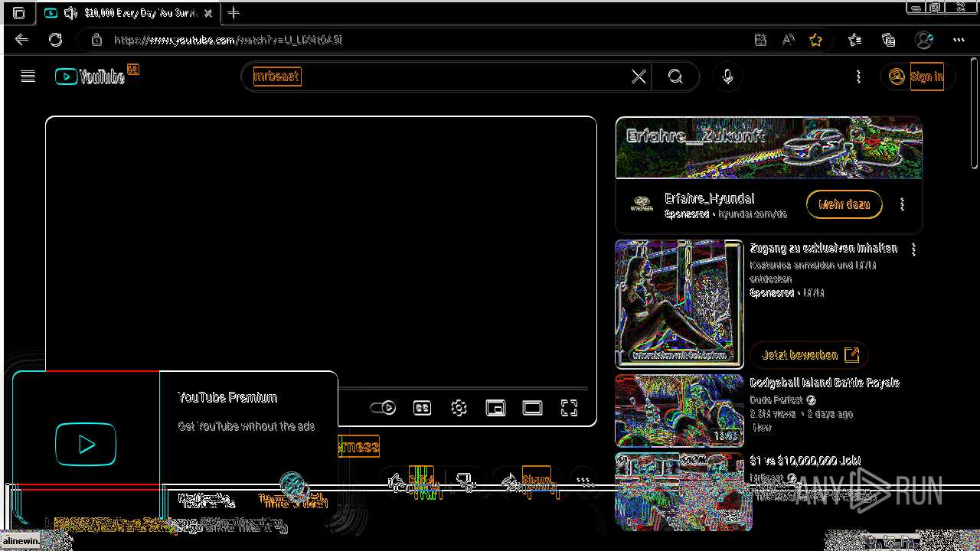The height and width of the screenshot is (551, 980).
Task: Run search with the magnifier button
Action: click(675, 77)
